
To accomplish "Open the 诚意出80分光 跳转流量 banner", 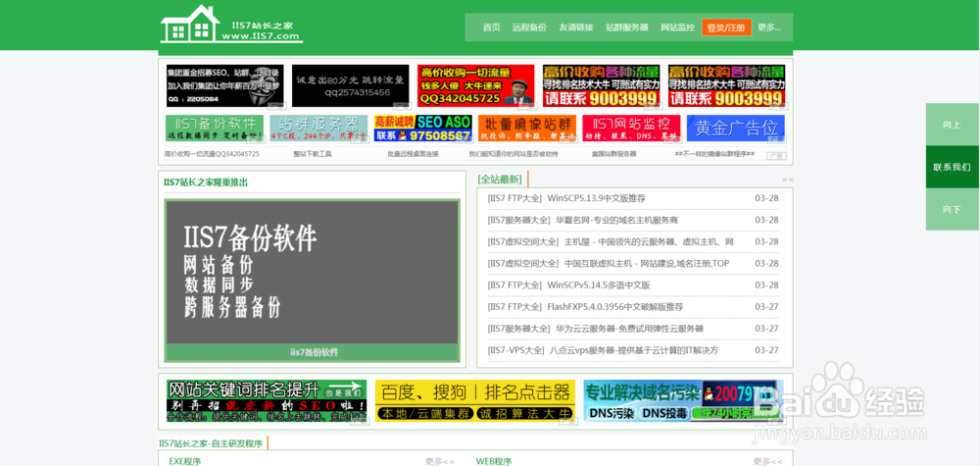I will point(351,85).
